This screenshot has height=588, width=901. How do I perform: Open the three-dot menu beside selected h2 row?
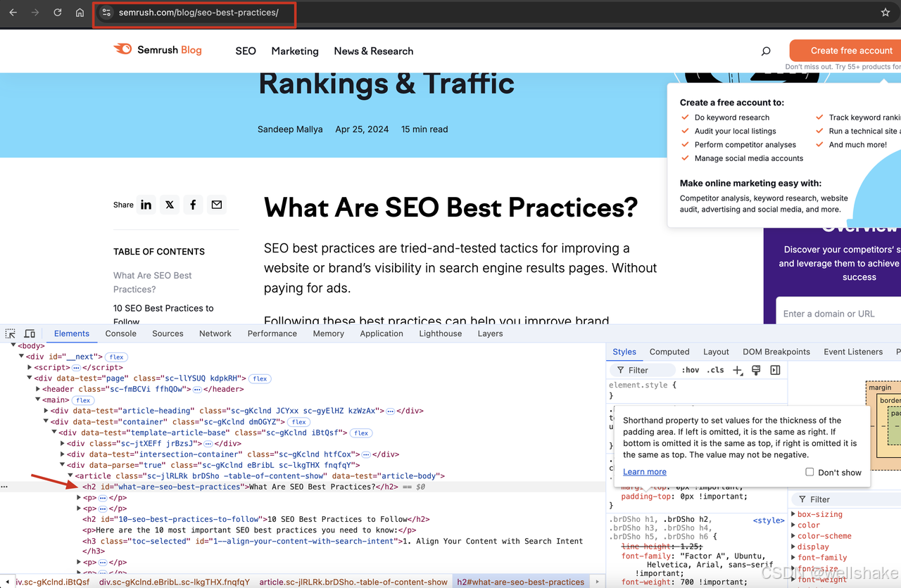pos(5,487)
